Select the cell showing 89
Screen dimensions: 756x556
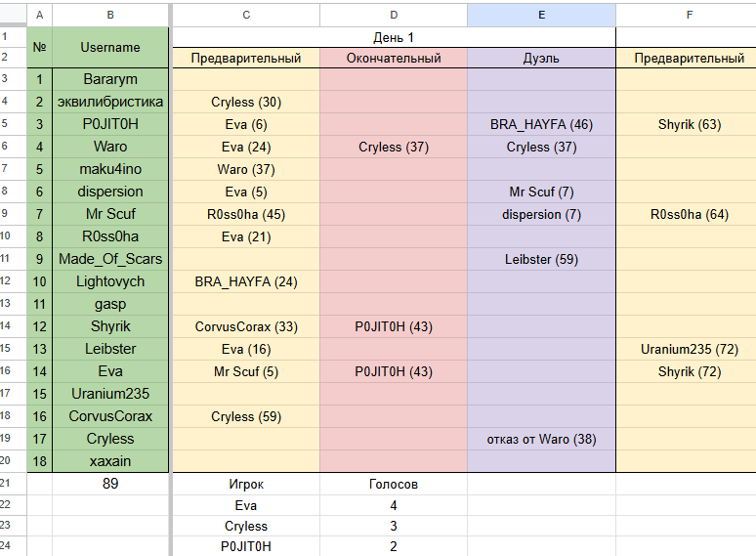click(x=110, y=483)
